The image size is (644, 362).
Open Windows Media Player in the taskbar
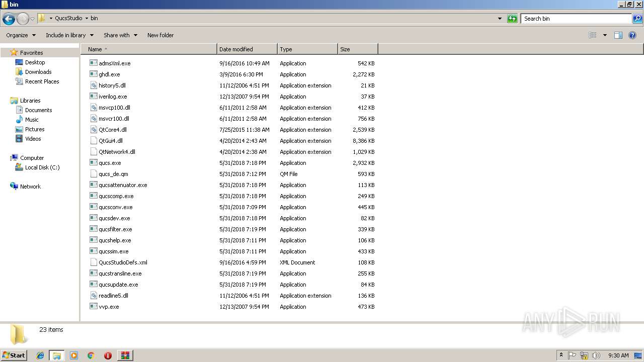(x=74, y=355)
